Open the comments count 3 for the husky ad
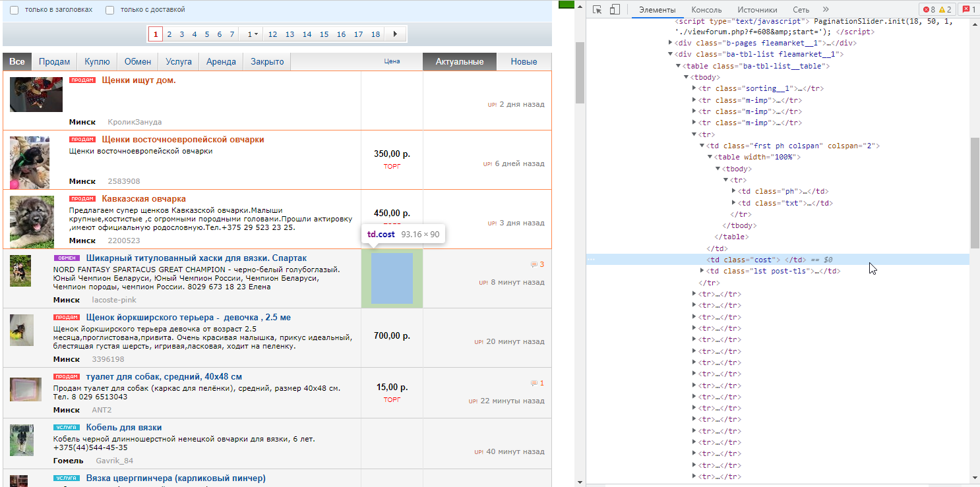The width and height of the screenshot is (980, 487). tap(537, 264)
